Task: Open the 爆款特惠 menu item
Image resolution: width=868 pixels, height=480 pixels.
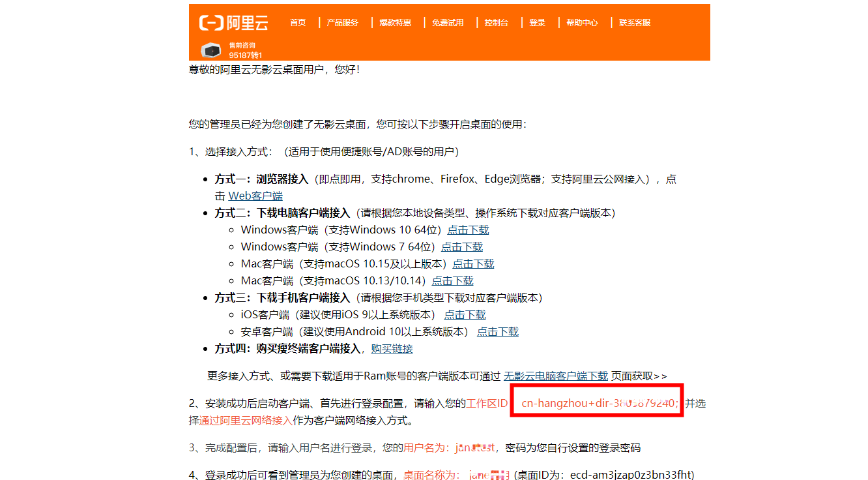Action: [x=396, y=23]
